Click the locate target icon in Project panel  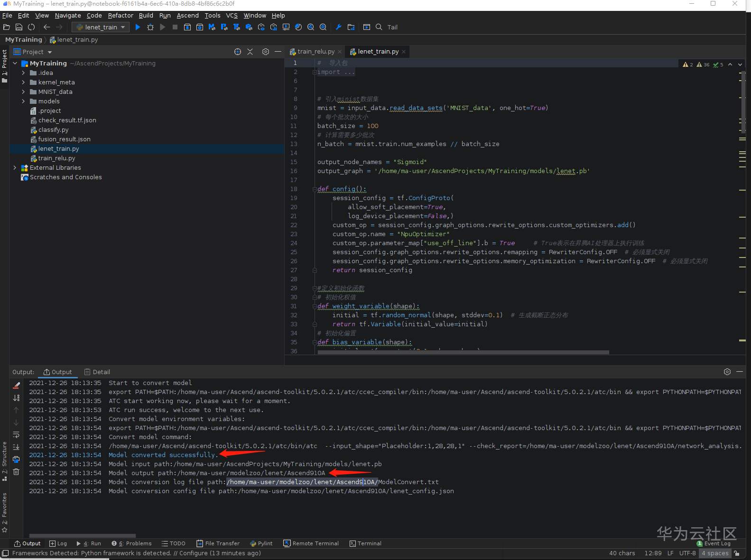pyautogui.click(x=238, y=52)
